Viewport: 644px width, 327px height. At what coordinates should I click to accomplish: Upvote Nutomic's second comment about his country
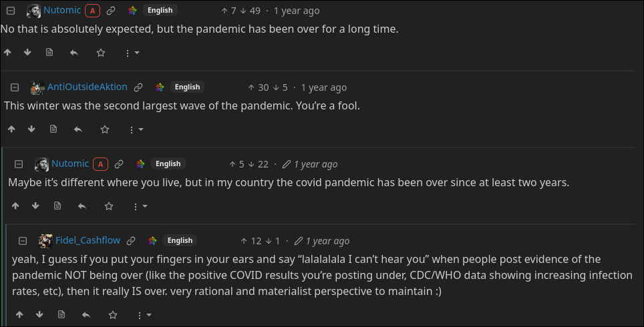tap(15, 206)
